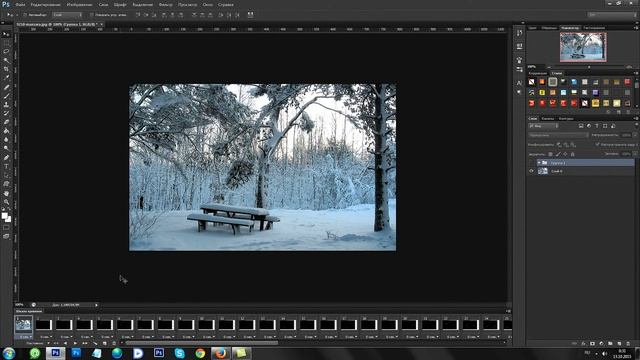Go to the first animation frame
This screenshot has height=360, width=640.
tap(56, 343)
